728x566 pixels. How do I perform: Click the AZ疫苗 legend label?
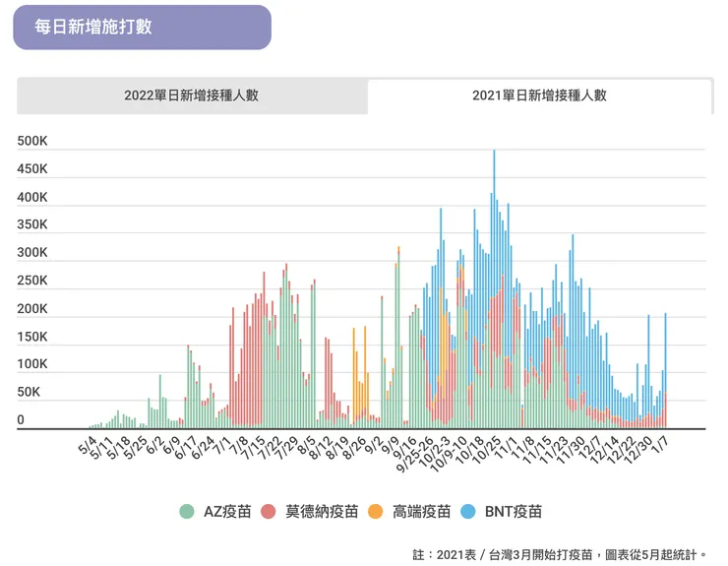227,512
